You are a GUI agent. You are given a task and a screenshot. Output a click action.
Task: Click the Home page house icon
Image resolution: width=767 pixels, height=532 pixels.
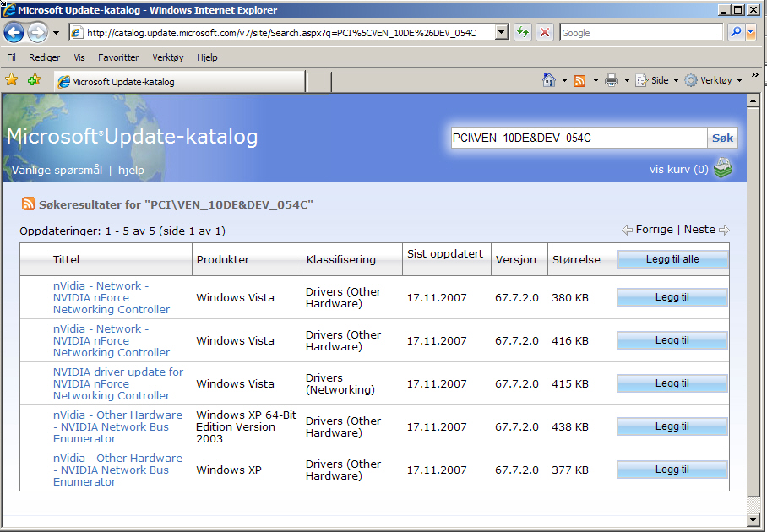tap(549, 80)
